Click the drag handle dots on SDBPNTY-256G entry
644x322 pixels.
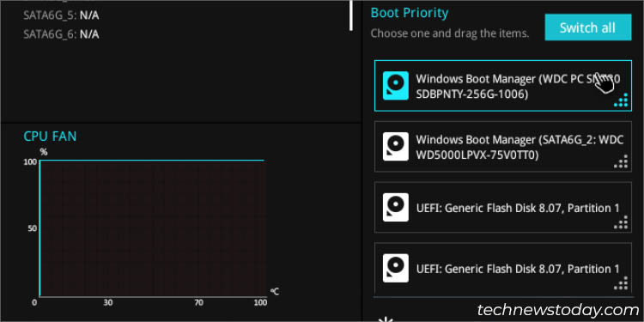(x=622, y=100)
